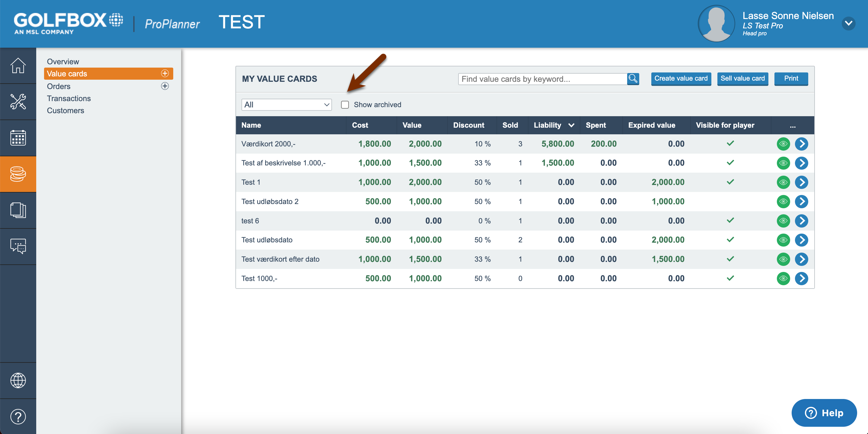Select Value cards in the side menu
868x434 pixels.
tap(108, 73)
